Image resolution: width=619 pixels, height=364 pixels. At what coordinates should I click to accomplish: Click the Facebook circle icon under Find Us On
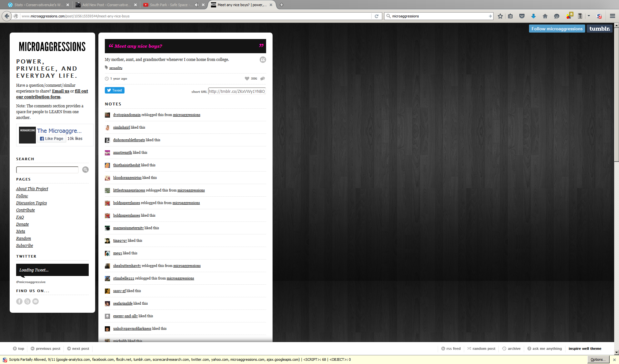click(x=19, y=301)
